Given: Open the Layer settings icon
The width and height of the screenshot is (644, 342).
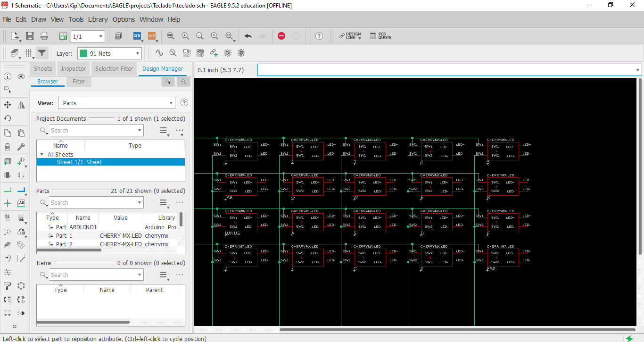Looking at the screenshot, I should [15, 53].
